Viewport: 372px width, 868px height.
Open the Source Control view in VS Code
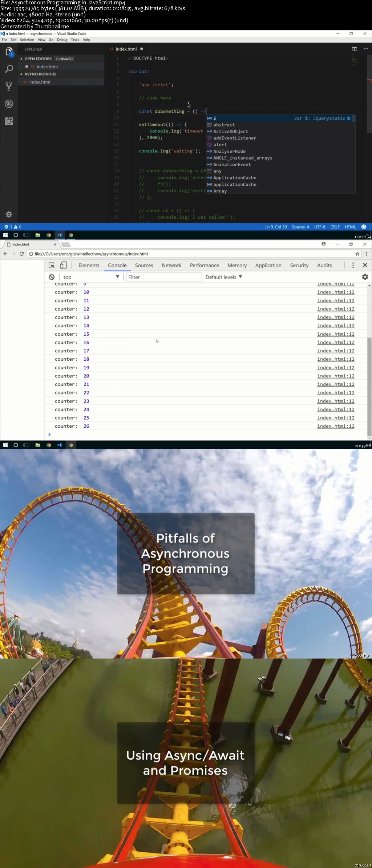pyautogui.click(x=9, y=86)
